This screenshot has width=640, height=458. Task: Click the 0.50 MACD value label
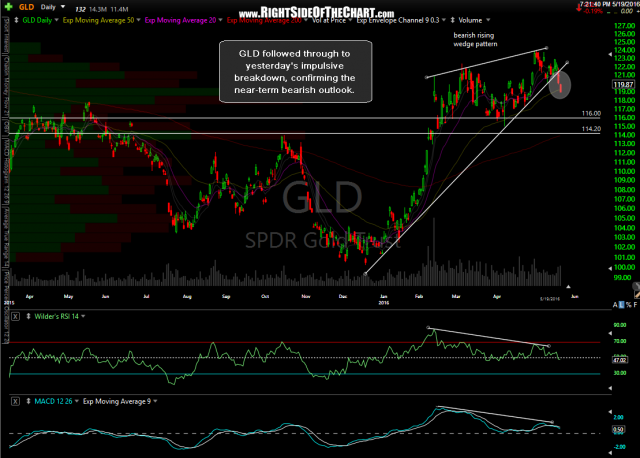618,429
